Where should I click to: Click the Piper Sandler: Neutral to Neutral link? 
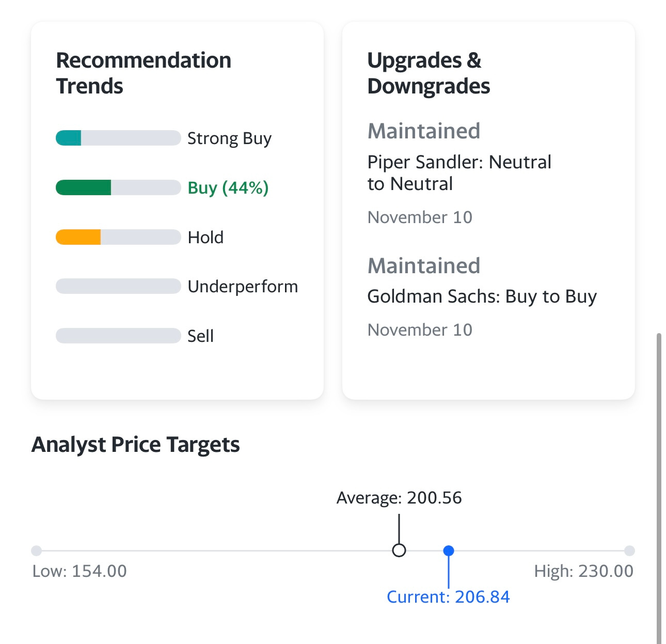point(459,172)
